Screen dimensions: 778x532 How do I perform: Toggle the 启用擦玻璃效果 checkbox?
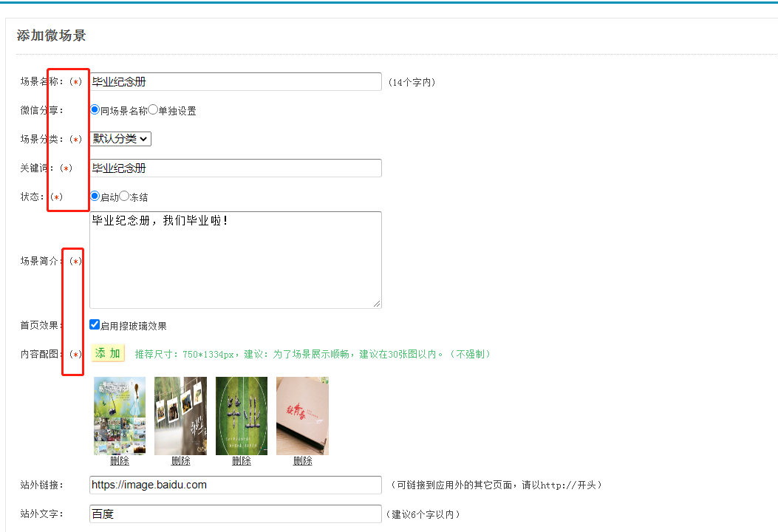(x=95, y=324)
